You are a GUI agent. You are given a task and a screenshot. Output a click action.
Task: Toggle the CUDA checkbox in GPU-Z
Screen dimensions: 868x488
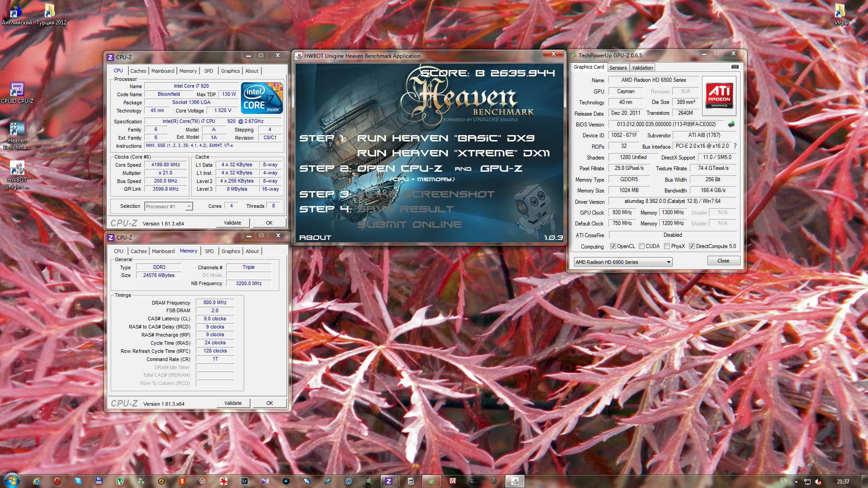click(x=642, y=246)
